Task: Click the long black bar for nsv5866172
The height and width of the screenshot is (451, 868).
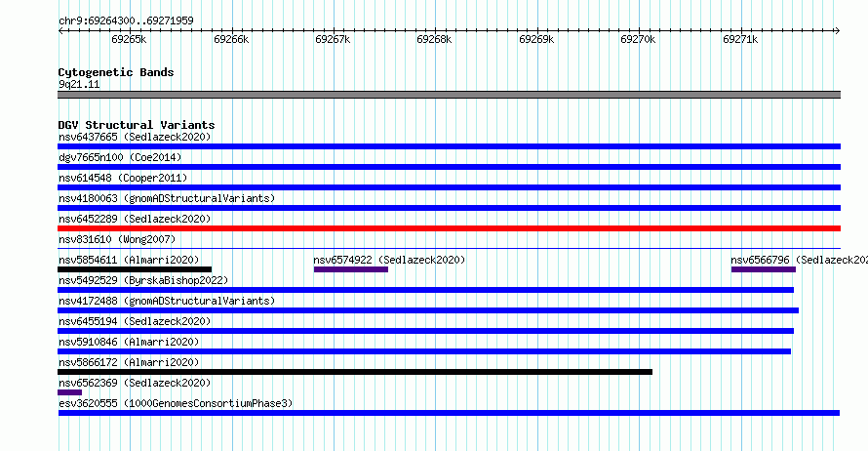Action: pyautogui.click(x=355, y=372)
